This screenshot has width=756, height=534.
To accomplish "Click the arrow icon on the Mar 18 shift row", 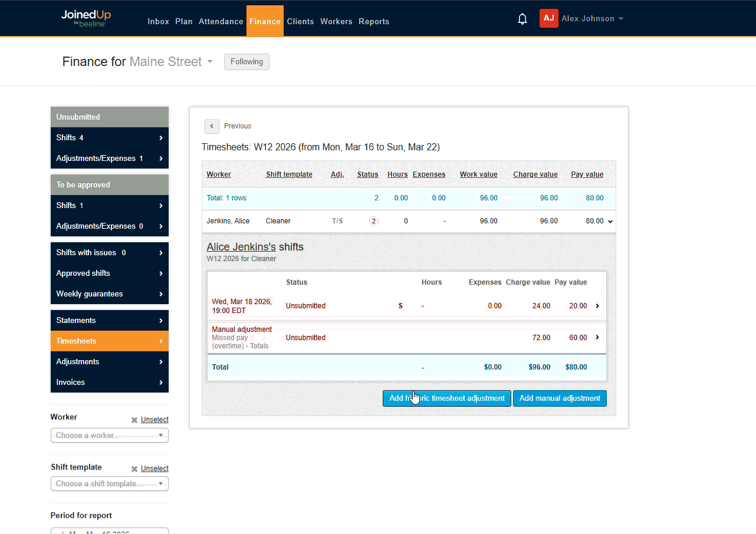I will pos(597,305).
